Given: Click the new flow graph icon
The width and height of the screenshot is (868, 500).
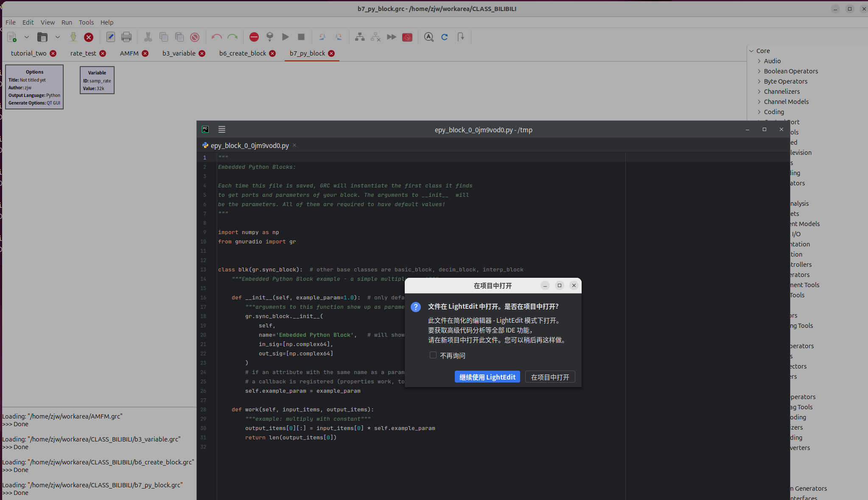Looking at the screenshot, I should click(x=12, y=37).
